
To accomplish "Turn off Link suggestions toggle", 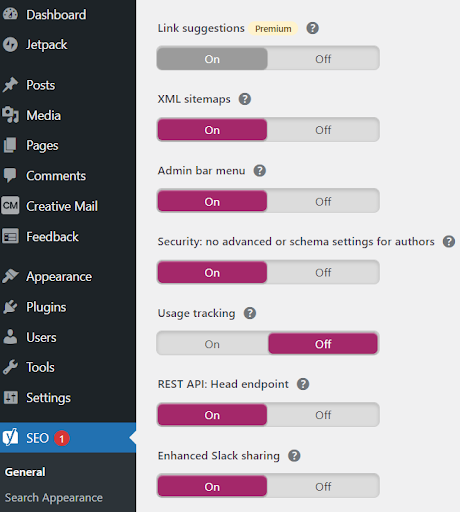I will click(323, 59).
